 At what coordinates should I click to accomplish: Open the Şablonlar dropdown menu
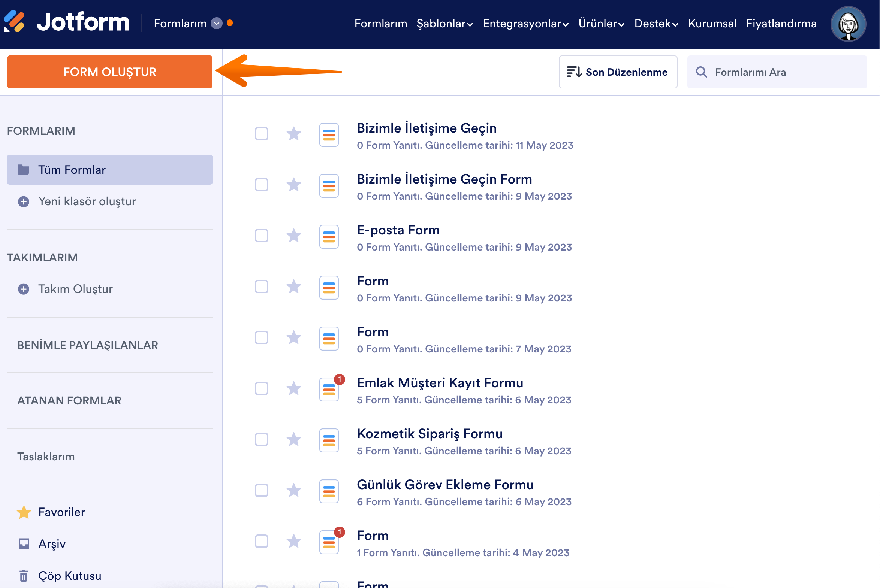[444, 24]
